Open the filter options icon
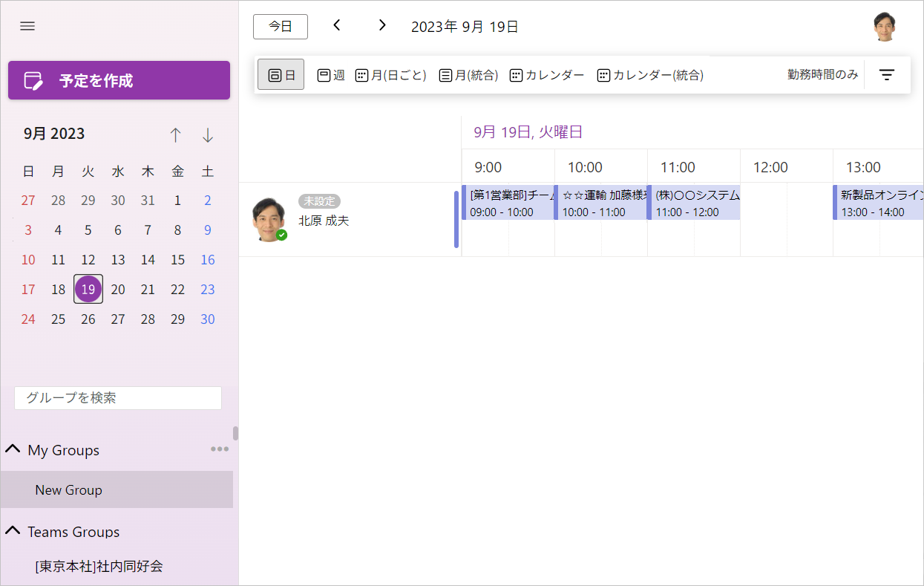This screenshot has width=924, height=586. [x=887, y=74]
